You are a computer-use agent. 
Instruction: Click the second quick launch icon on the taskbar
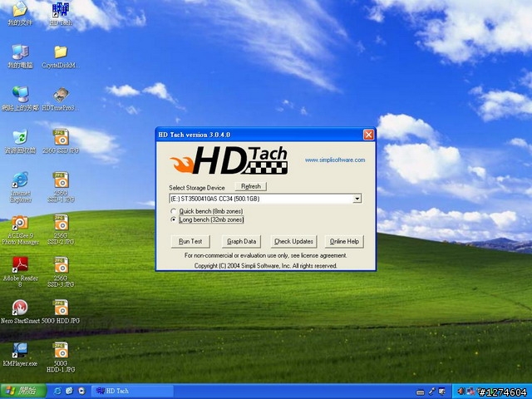point(70,391)
